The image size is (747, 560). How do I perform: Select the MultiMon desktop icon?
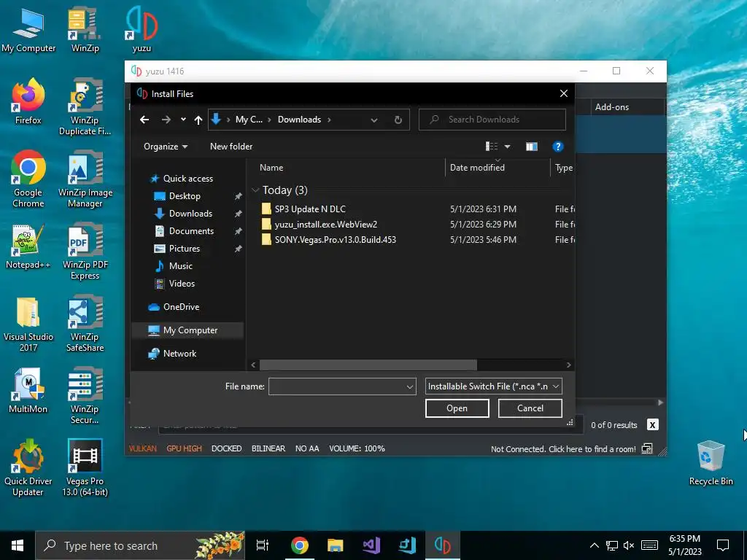coord(28,391)
